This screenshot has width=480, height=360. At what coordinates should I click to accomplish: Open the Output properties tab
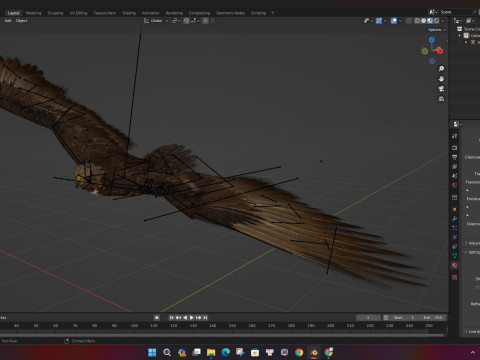(x=455, y=157)
